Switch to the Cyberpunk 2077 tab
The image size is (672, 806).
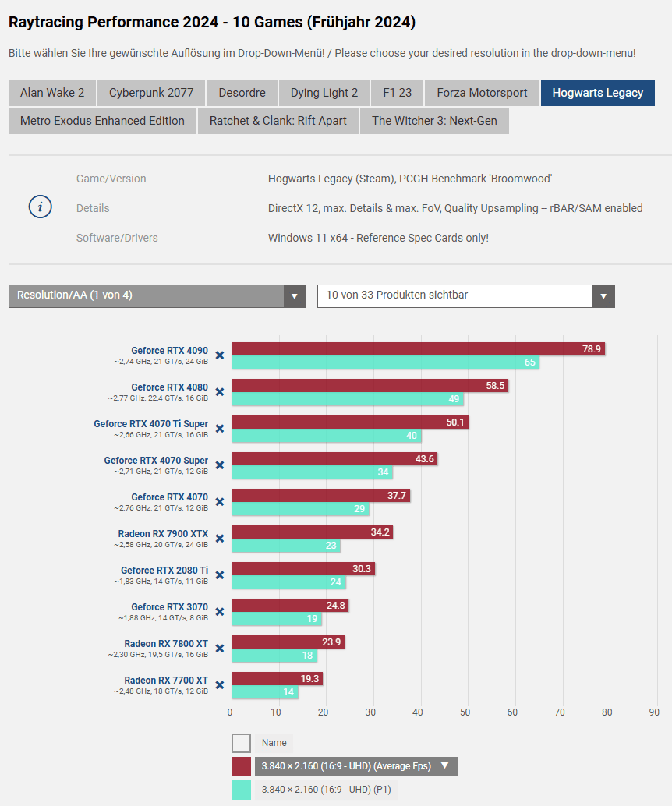(x=151, y=93)
